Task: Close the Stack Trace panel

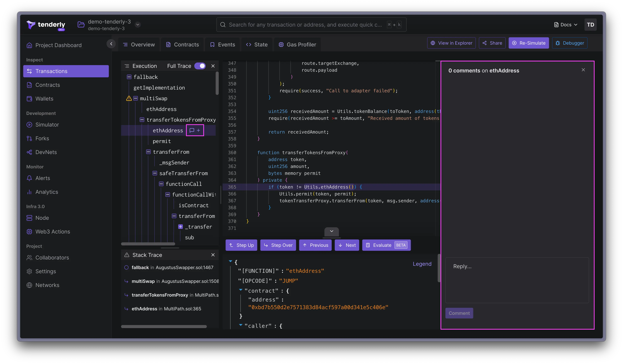Action: (213, 255)
